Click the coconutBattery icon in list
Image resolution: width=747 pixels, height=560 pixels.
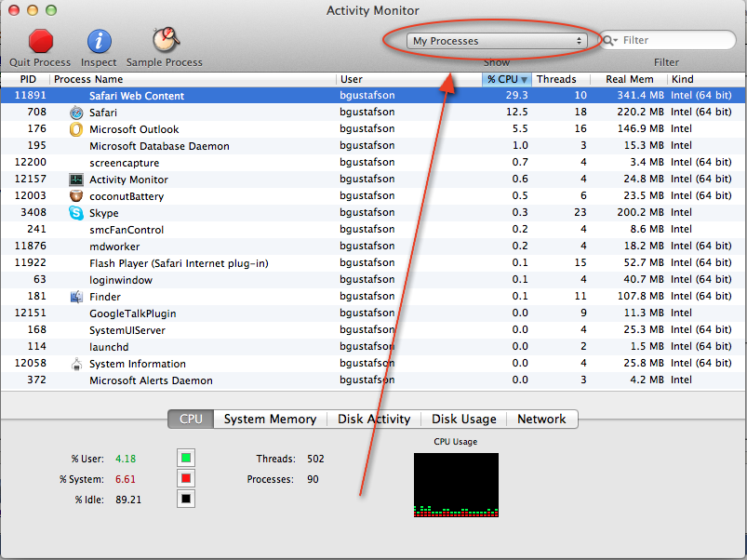(x=76, y=196)
